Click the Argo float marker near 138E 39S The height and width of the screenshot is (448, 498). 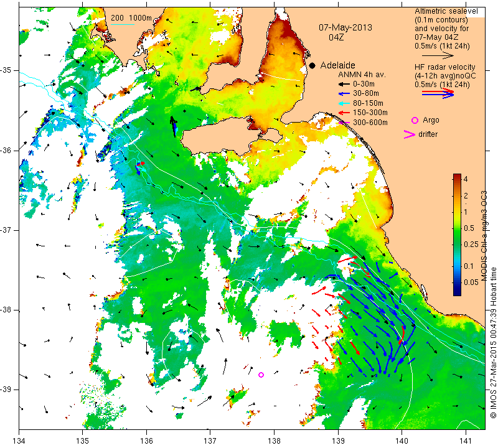pyautogui.click(x=261, y=375)
